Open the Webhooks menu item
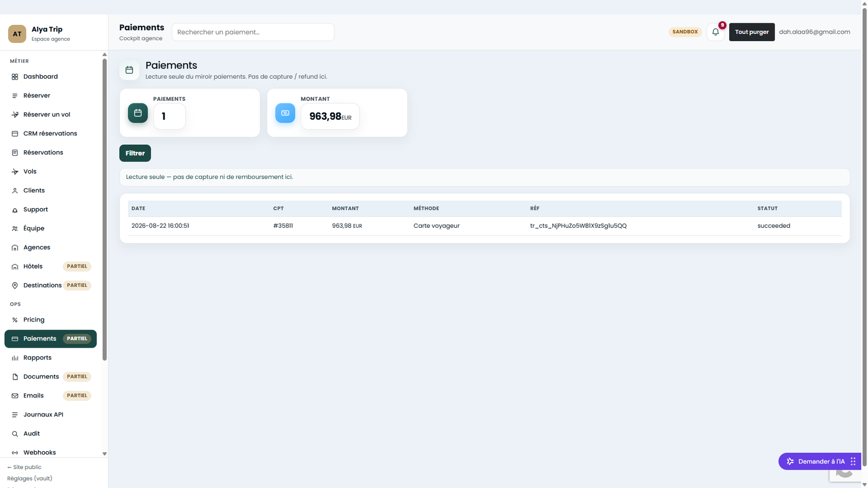This screenshot has width=868, height=488. (x=50, y=453)
